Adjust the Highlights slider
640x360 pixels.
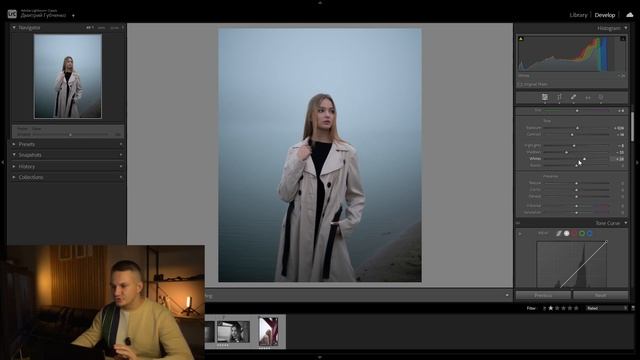coord(577,145)
